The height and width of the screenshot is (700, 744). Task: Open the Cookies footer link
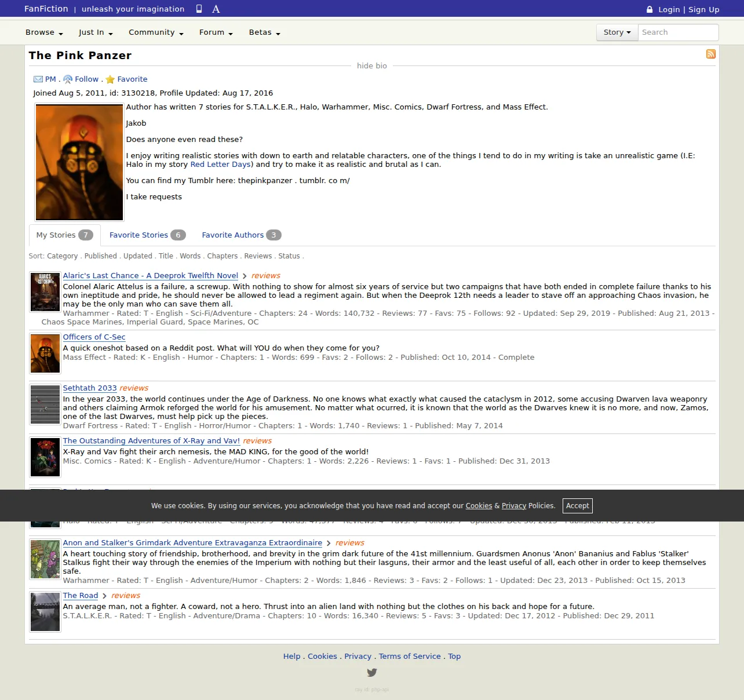click(322, 657)
